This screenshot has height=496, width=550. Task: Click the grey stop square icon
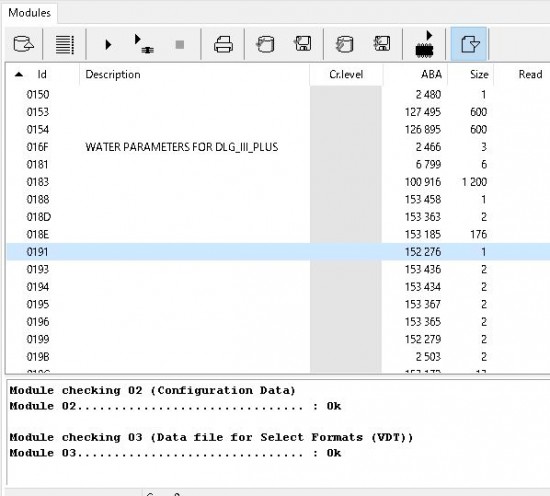pos(180,45)
